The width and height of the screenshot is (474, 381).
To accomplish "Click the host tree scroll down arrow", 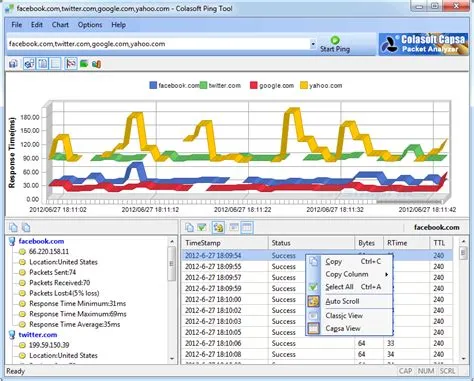I will 172,359.
